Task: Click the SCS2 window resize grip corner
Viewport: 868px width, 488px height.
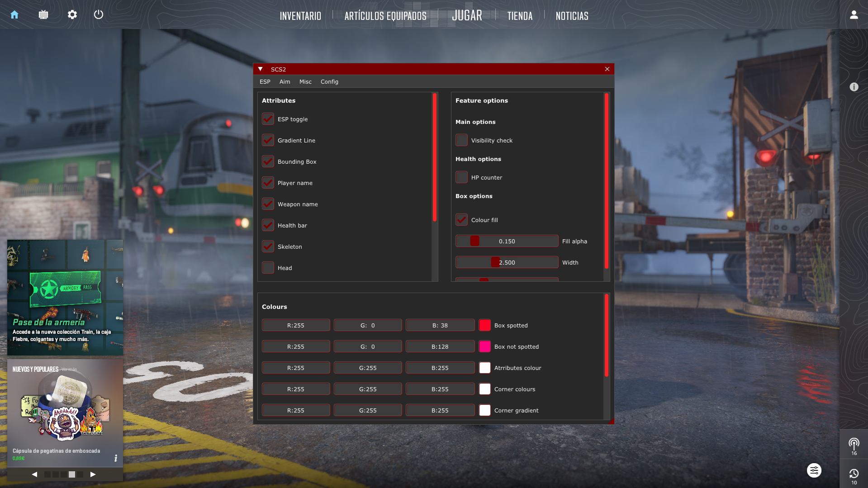Action: point(611,421)
